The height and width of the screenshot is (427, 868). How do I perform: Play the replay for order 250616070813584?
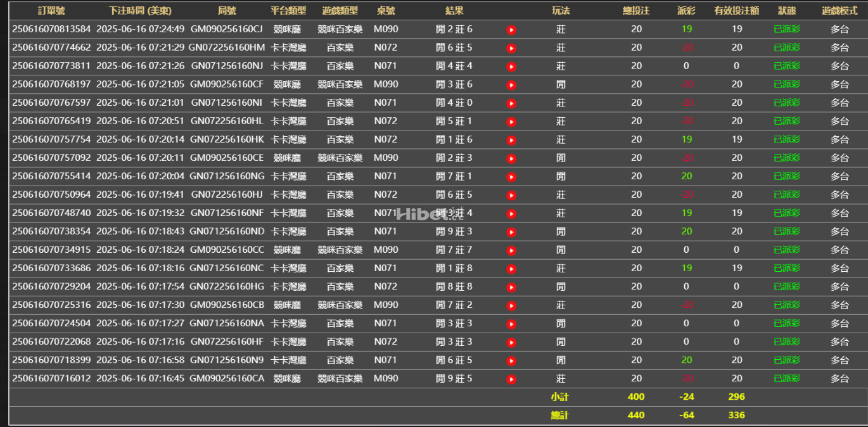pos(511,29)
